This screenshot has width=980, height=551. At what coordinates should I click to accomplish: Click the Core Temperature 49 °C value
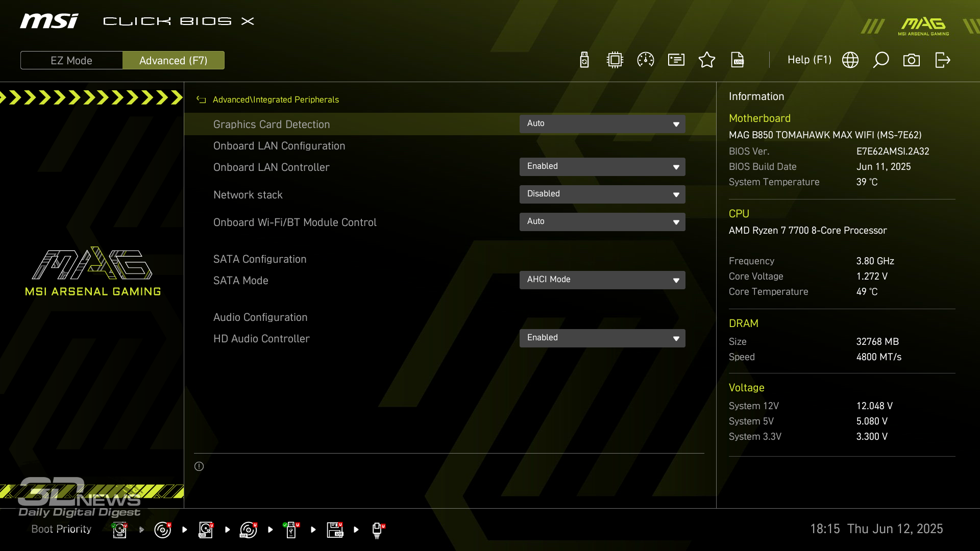[867, 292]
